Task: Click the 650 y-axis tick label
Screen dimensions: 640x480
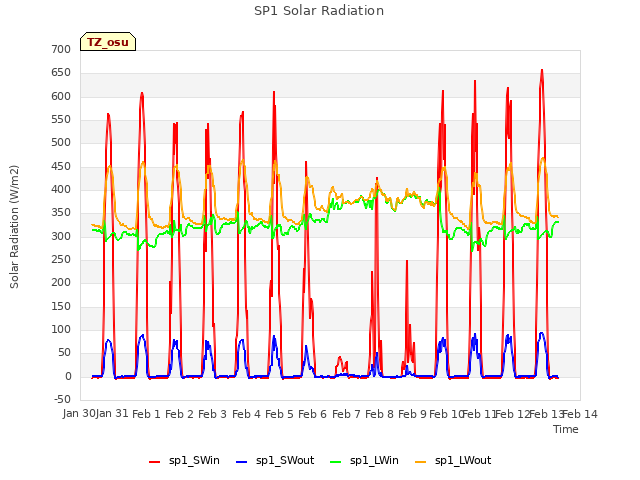Action: click(61, 73)
